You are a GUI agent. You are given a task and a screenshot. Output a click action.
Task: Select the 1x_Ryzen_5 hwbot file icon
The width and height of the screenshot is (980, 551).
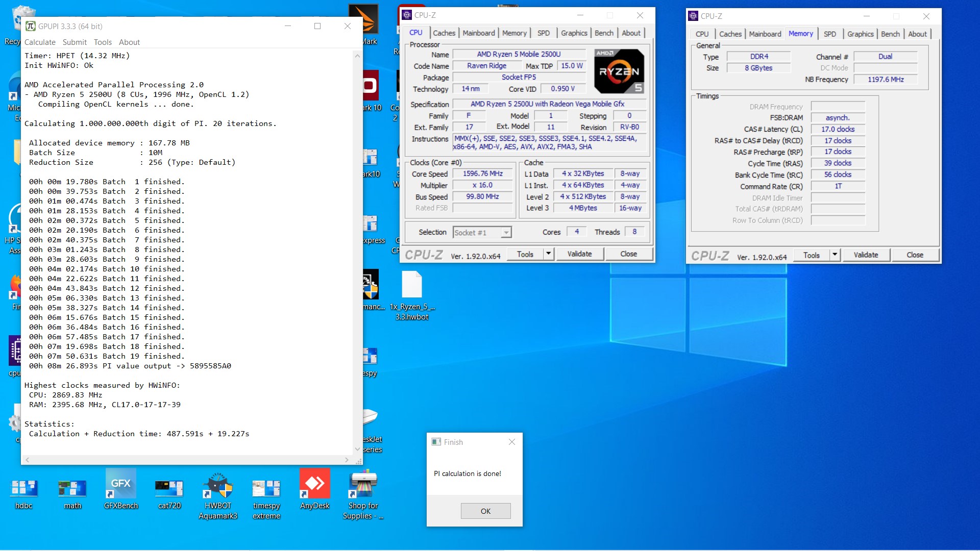point(412,296)
